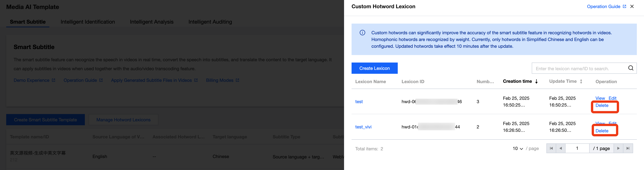The height and width of the screenshot is (170, 644).
Task: Close the Custom Hotword Lexicon panel
Action: 632,7
